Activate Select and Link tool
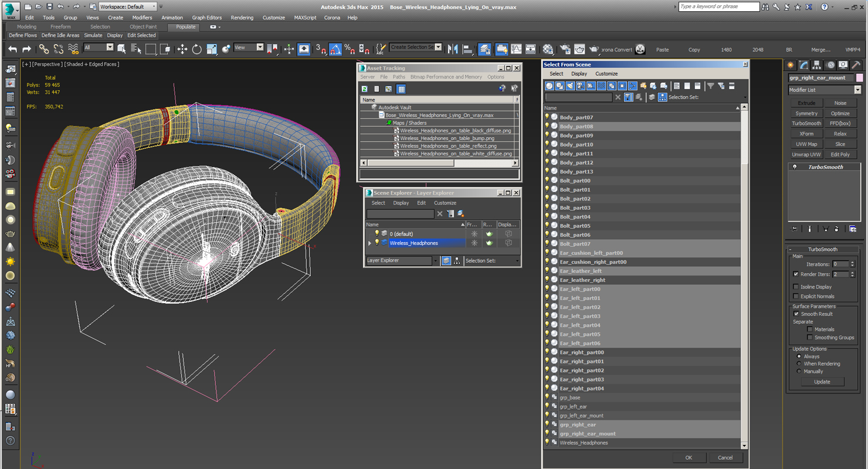The height and width of the screenshot is (469, 868). pos(44,49)
